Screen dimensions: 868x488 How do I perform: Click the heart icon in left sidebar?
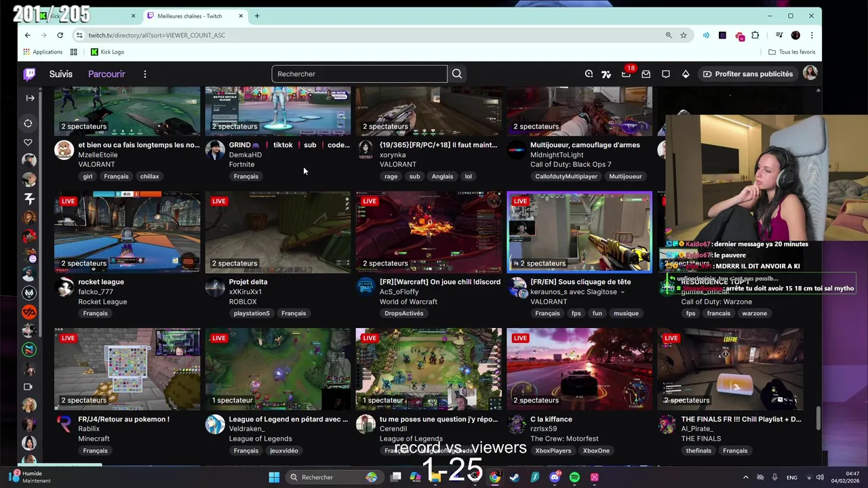[x=28, y=142]
